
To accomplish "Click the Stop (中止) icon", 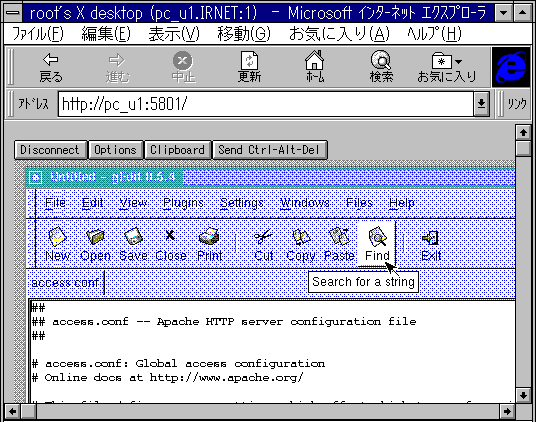I will pyautogui.click(x=183, y=60).
